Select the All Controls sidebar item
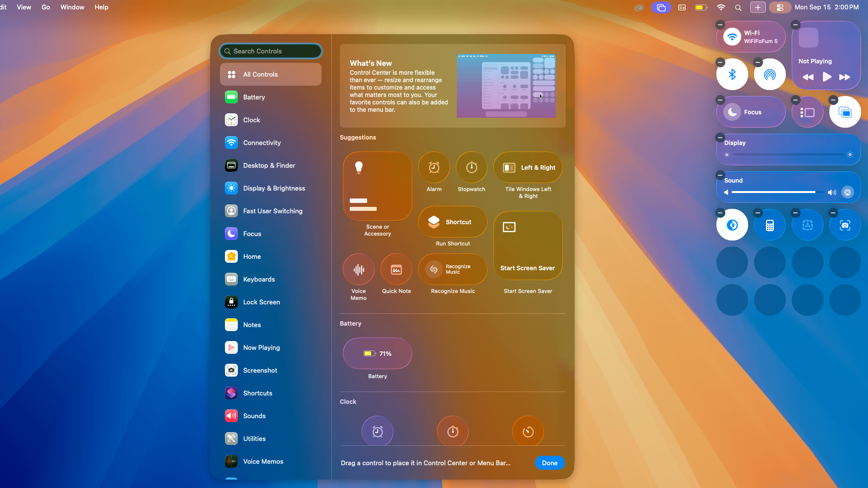Screen dimensions: 868x488 click(271, 74)
